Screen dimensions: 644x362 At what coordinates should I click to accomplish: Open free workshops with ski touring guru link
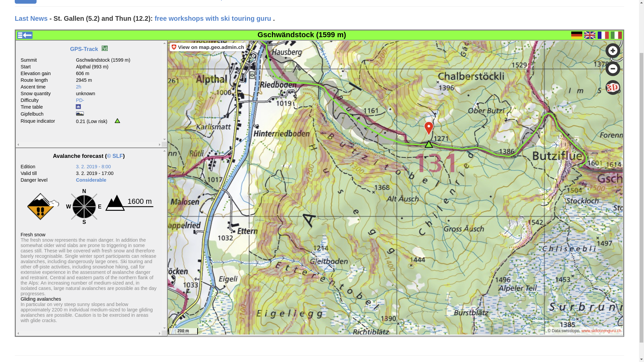click(x=213, y=18)
